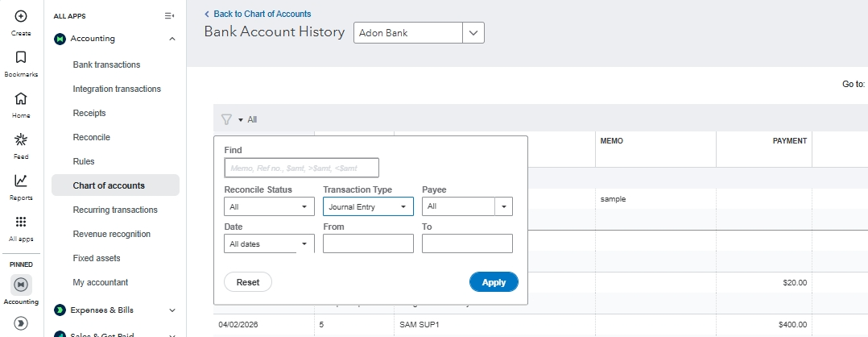Collapse the Accounting menu section

[x=172, y=39]
